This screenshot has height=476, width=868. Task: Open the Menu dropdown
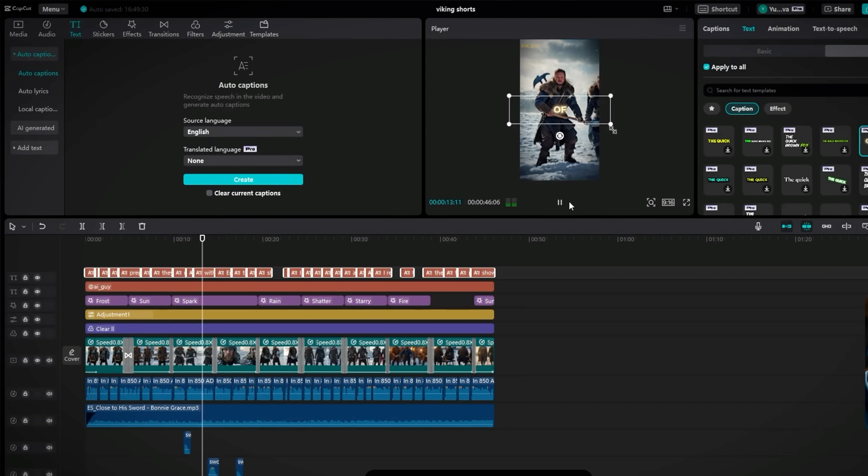(x=53, y=9)
